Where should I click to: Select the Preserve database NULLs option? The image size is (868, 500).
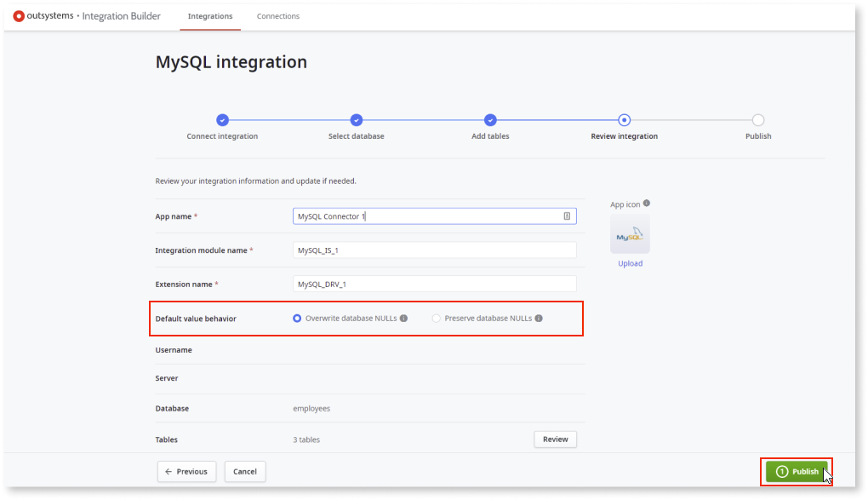point(436,318)
